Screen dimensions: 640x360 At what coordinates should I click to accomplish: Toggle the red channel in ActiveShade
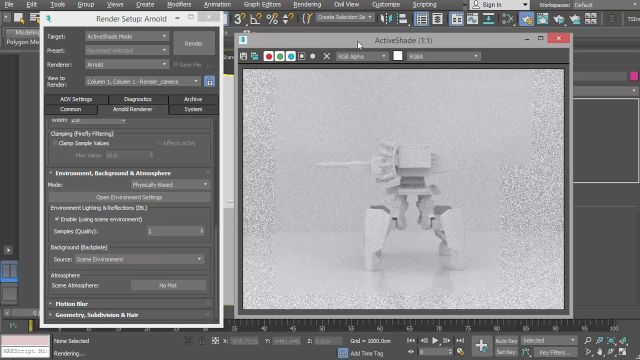[x=269, y=56]
